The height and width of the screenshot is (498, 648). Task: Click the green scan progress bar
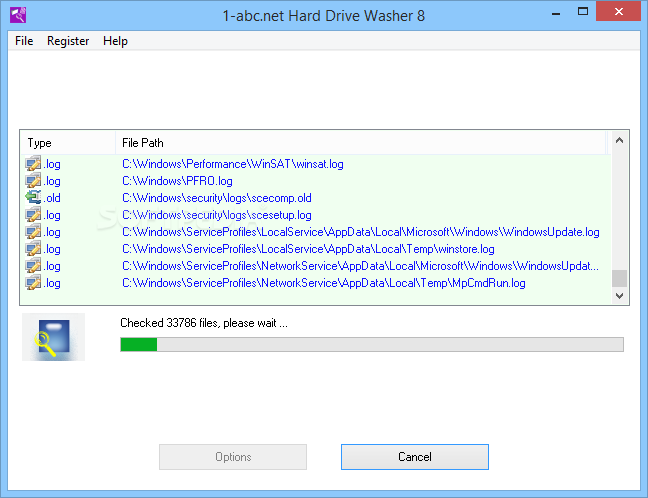point(372,344)
